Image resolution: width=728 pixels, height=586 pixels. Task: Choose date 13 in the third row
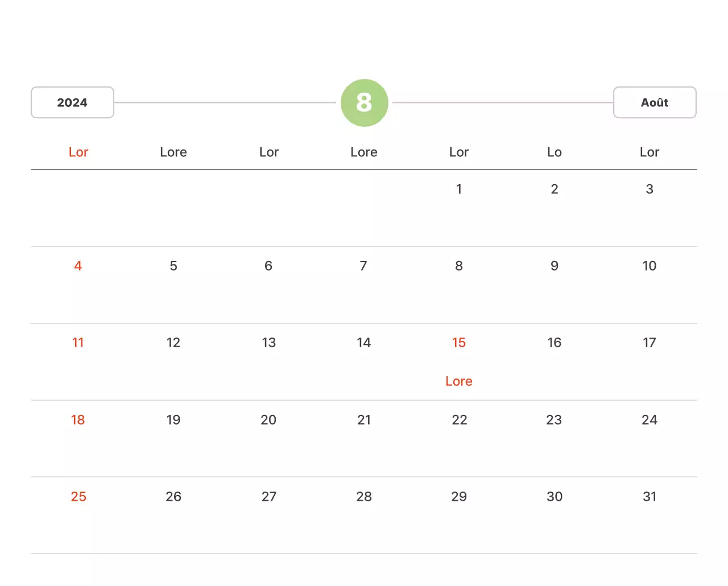(268, 343)
